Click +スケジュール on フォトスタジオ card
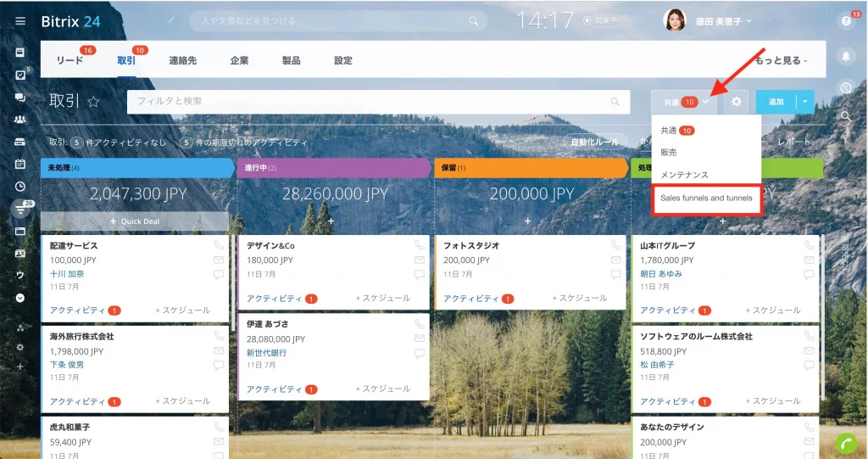The image size is (868, 459). coord(580,299)
